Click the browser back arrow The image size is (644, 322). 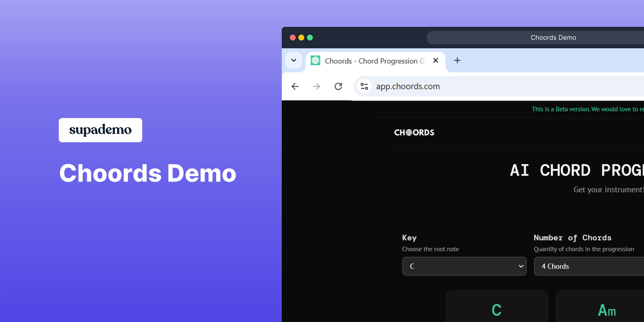coord(295,86)
